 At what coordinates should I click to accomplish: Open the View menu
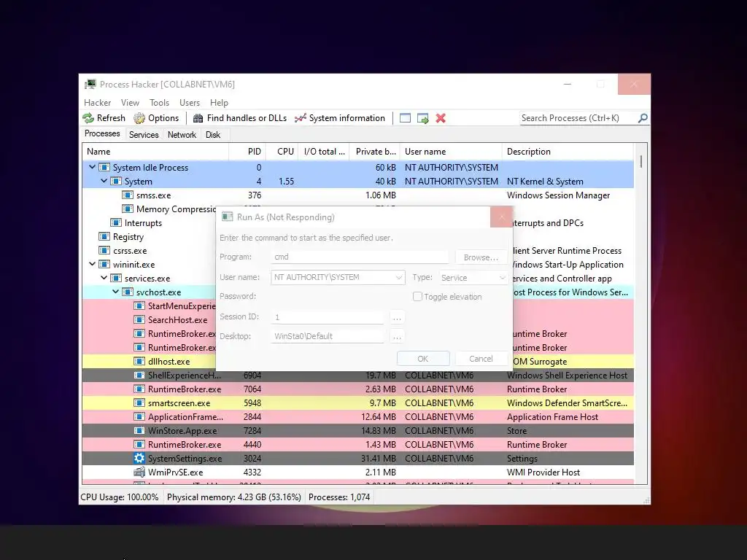click(x=130, y=103)
